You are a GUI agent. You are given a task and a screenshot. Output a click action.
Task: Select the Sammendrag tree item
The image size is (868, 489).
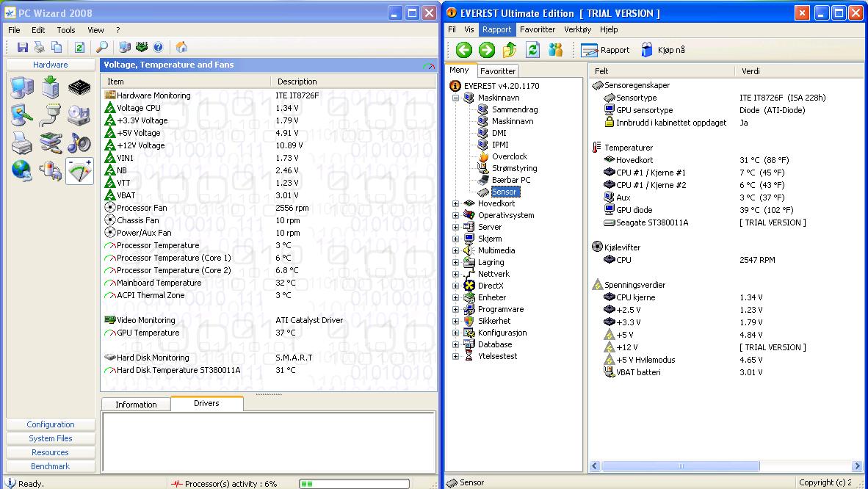tap(515, 109)
